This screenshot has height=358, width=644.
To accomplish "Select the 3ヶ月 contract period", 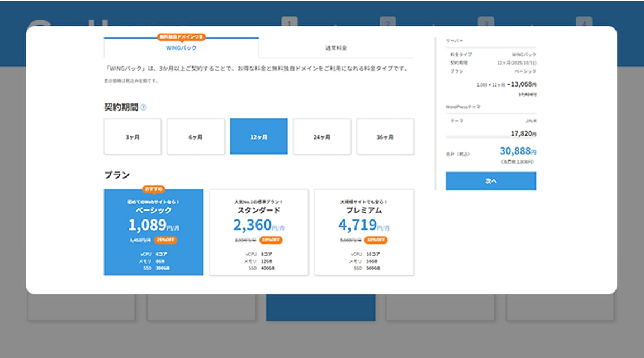I will click(132, 137).
